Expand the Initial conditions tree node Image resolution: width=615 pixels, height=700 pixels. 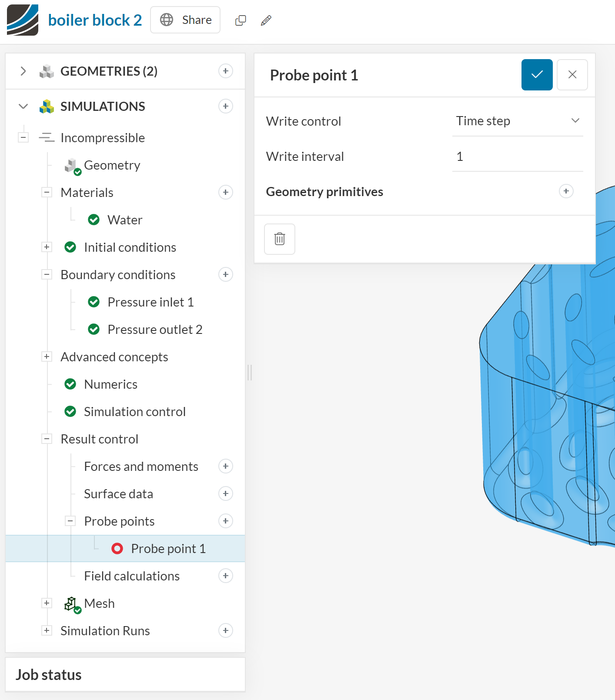click(x=47, y=247)
